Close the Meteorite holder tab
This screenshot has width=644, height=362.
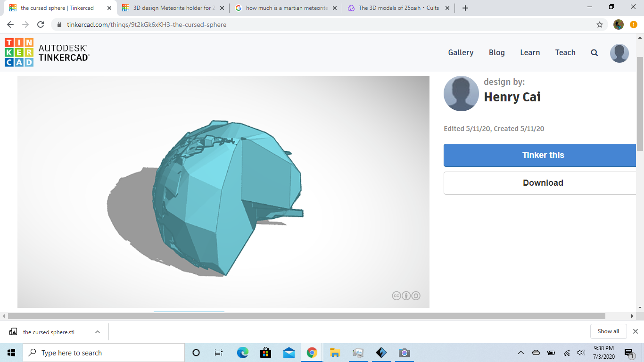[222, 8]
